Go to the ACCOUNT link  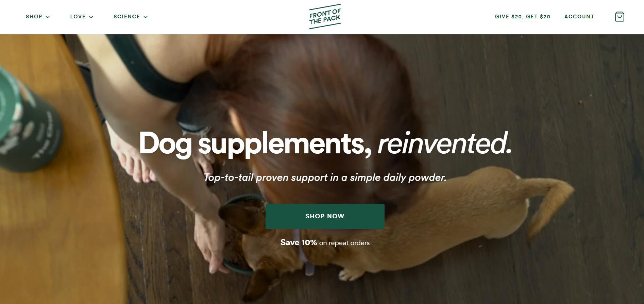click(x=579, y=17)
